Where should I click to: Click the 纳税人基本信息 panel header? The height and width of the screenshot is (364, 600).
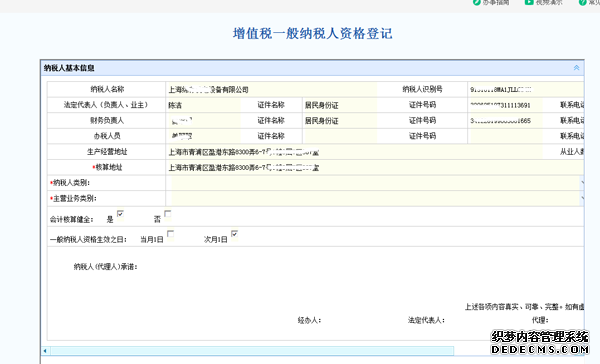[312, 68]
